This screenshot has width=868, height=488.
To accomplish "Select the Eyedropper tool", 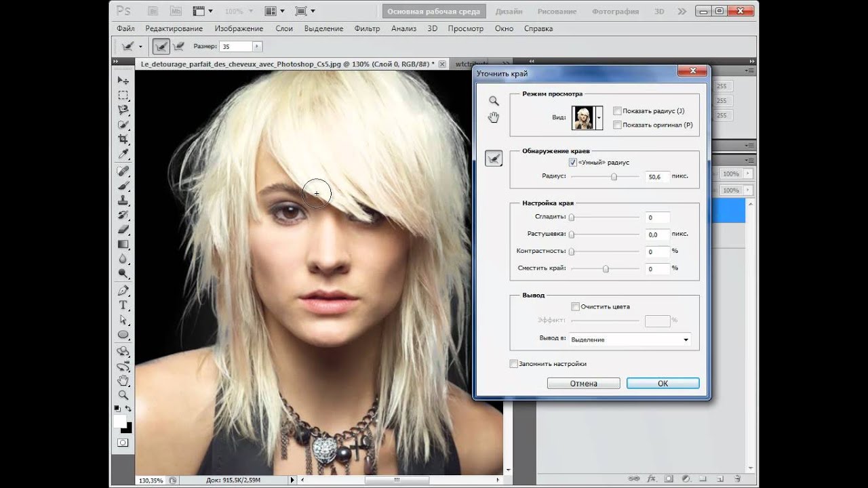I will coord(123,154).
